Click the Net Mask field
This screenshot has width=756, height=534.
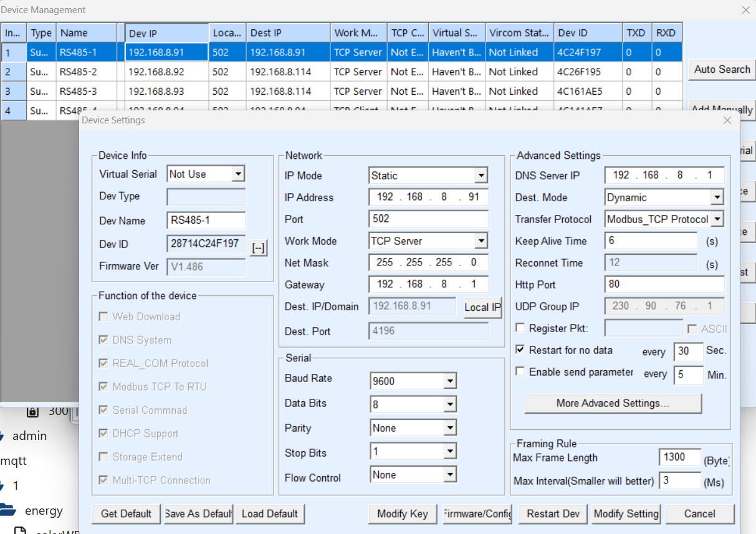(x=429, y=263)
